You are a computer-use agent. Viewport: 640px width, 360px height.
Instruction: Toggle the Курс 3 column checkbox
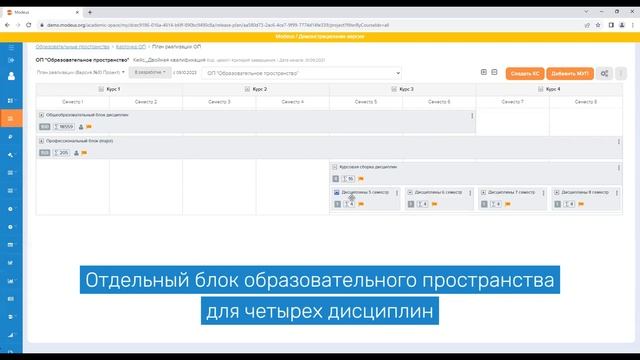click(x=394, y=89)
